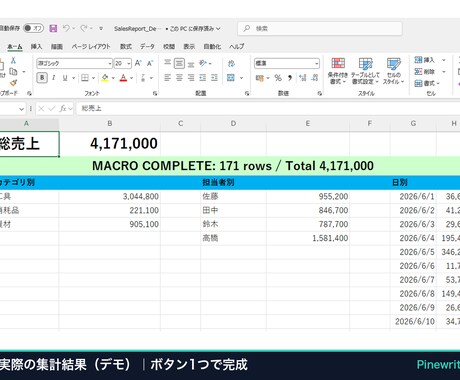This screenshot has height=380, width=460.
Task: Activate the Format Painter brush
Action: (13, 82)
